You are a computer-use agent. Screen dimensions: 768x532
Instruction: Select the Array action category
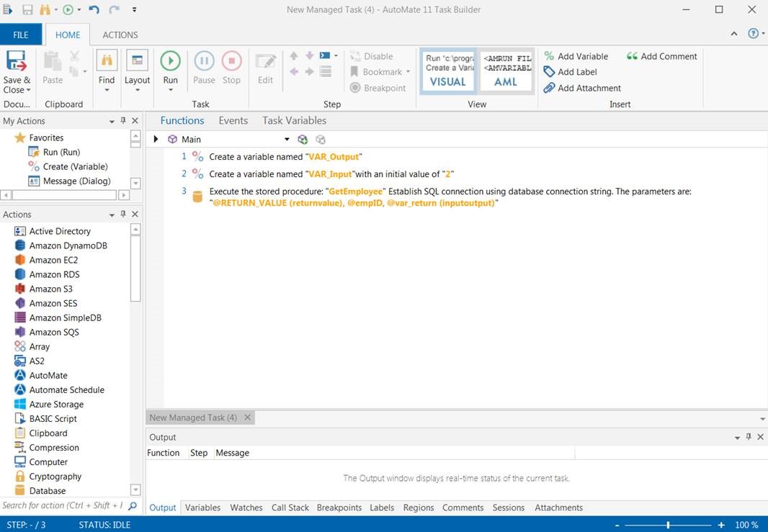(39, 346)
